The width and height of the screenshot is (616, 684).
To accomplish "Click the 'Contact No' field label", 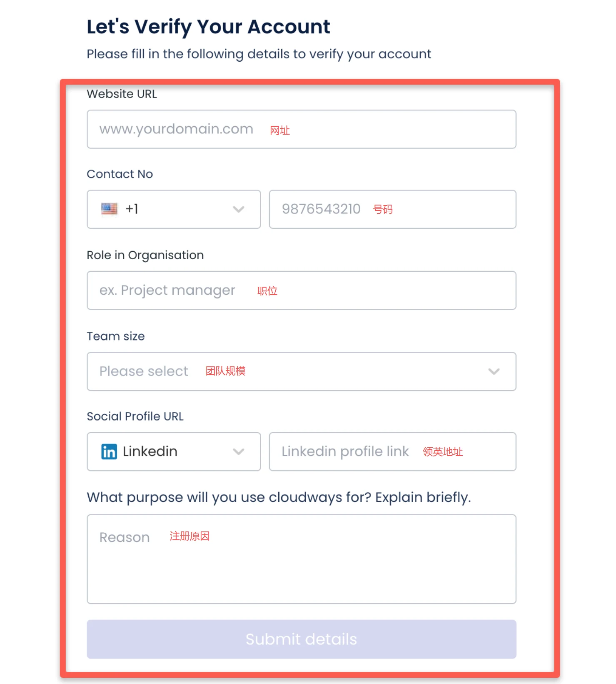I will click(120, 174).
